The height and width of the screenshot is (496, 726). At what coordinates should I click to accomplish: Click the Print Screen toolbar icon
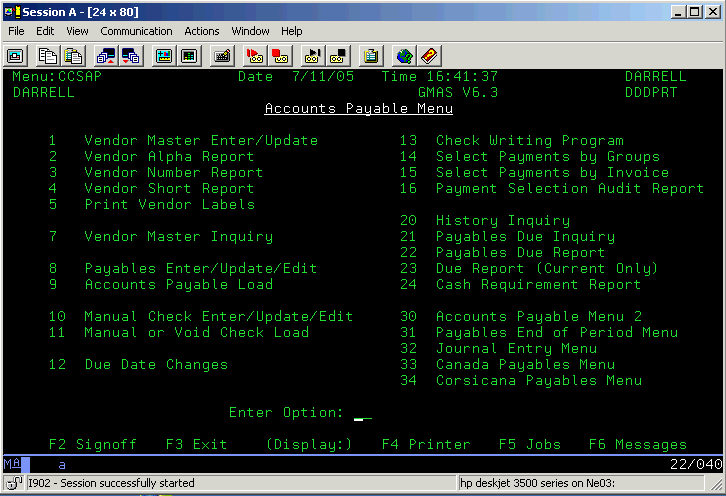tap(16, 55)
